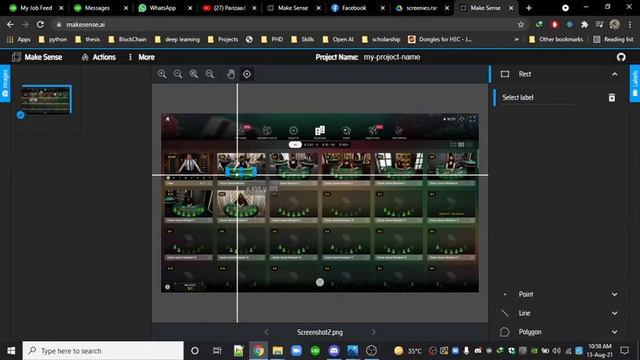This screenshot has height=360, width=640.
Task: Open the Select label dropdown
Action: (539, 97)
